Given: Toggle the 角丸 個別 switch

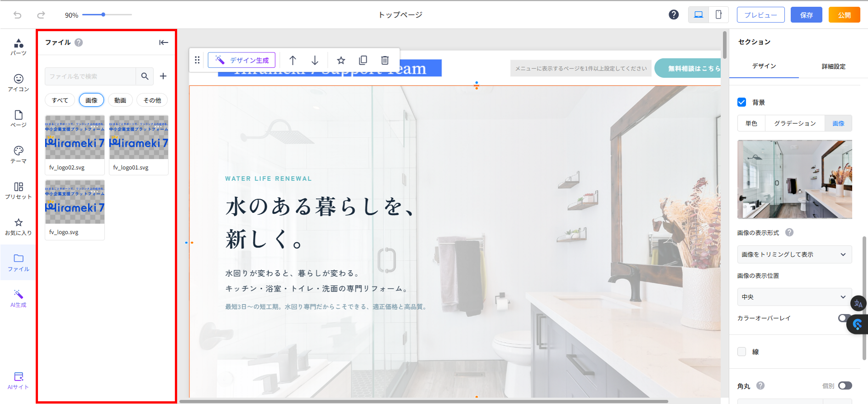Looking at the screenshot, I should click(844, 385).
